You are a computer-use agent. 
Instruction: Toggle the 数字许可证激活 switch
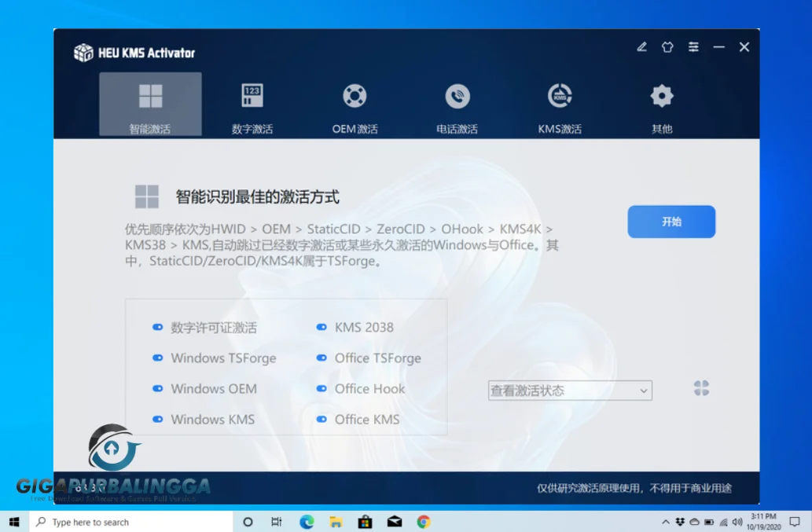[157, 328]
